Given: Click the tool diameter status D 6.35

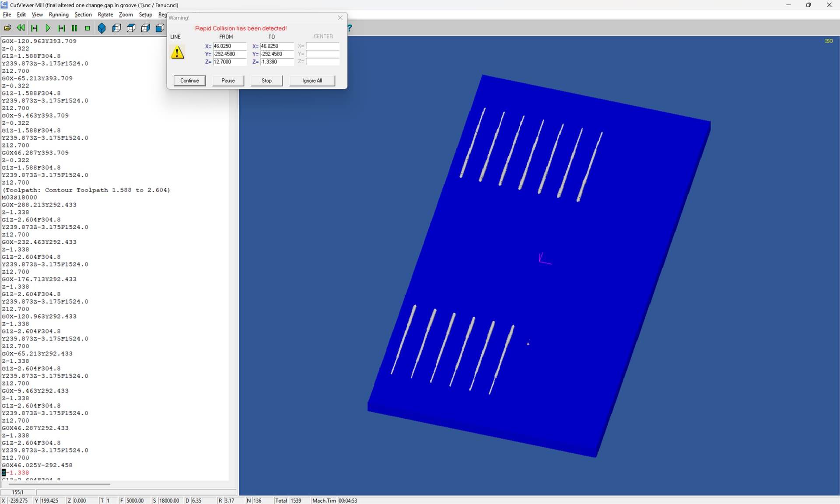Looking at the screenshot, I should tap(196, 500).
